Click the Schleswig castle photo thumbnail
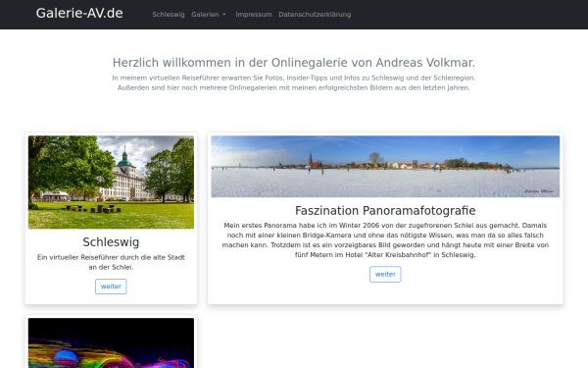 pos(111,183)
